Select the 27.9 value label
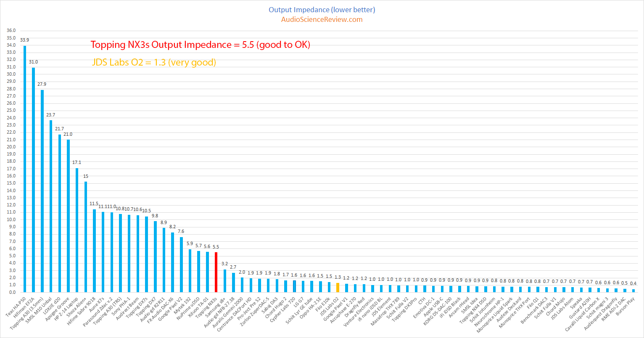 [x=42, y=84]
